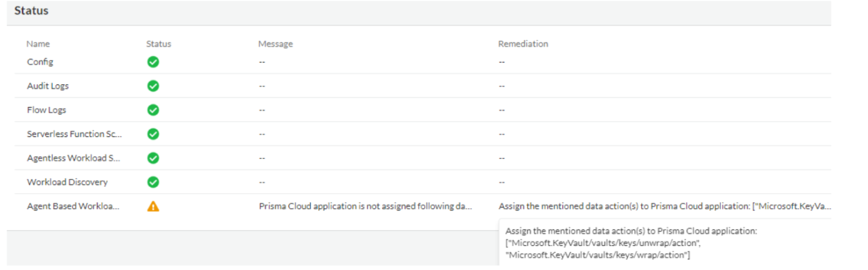Click the Agentless Workload row's status checkmark
Viewport: 868px width, 270px height.
[153, 158]
